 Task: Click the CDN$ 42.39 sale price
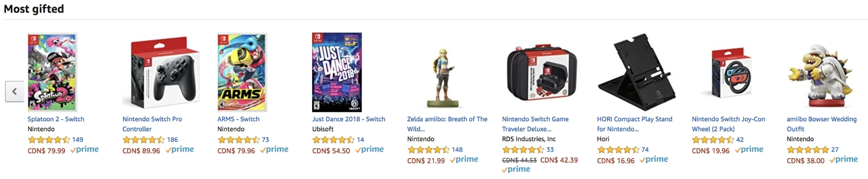(x=559, y=160)
